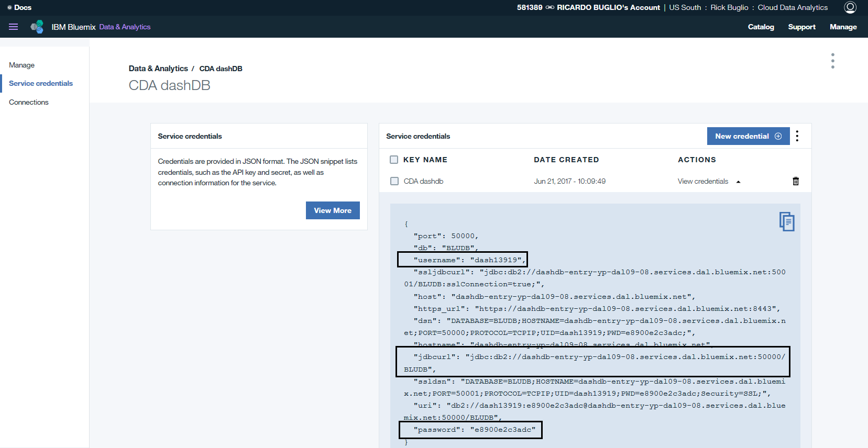The width and height of the screenshot is (868, 448).
Task: Open the top-right Manage menu
Action: (843, 27)
